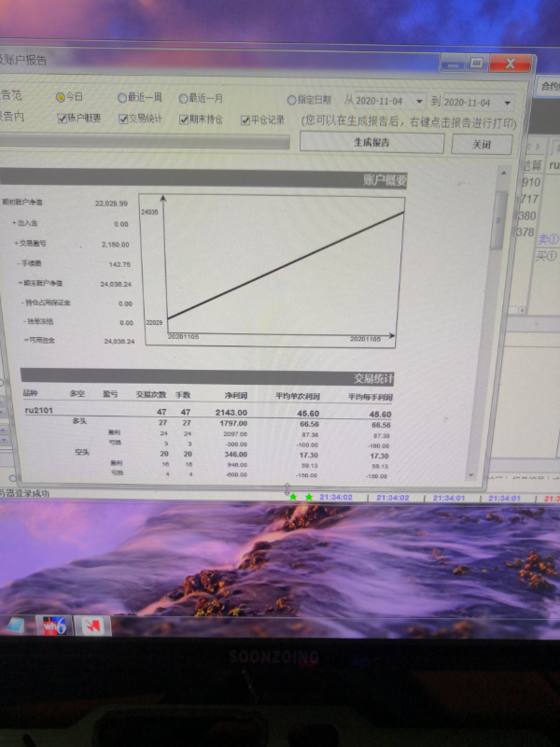
Task: Click the 空头 row label
Action: (82, 452)
